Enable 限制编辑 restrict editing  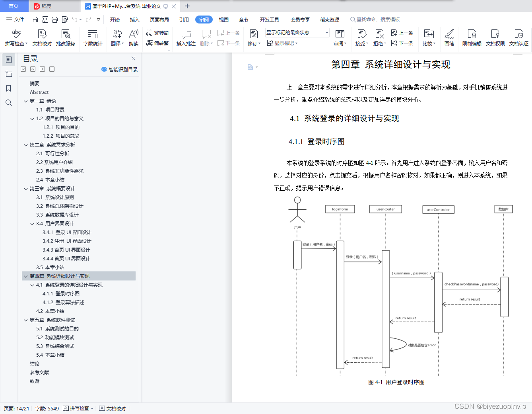(x=472, y=38)
